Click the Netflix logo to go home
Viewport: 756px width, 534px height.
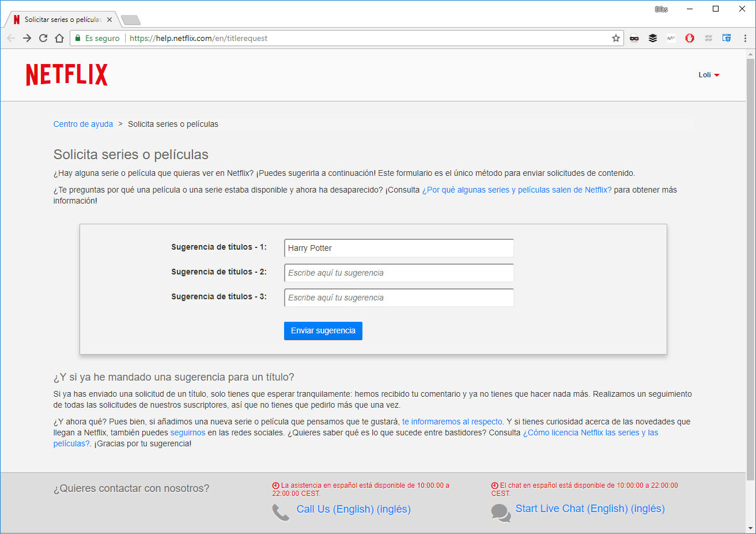[66, 74]
